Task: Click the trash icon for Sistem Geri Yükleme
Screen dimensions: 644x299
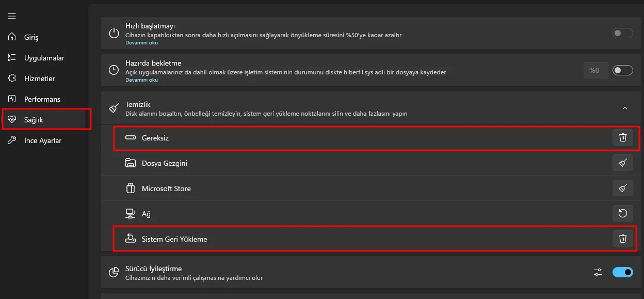Action: (x=622, y=239)
